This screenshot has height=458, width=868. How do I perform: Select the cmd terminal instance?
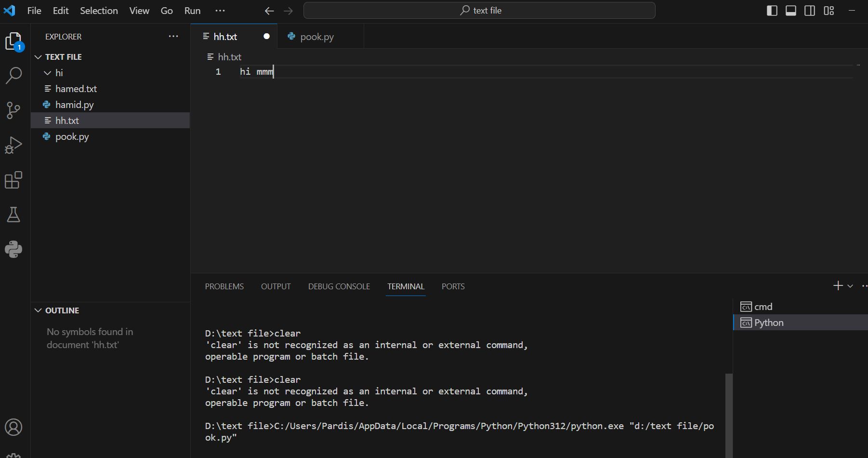click(x=800, y=307)
